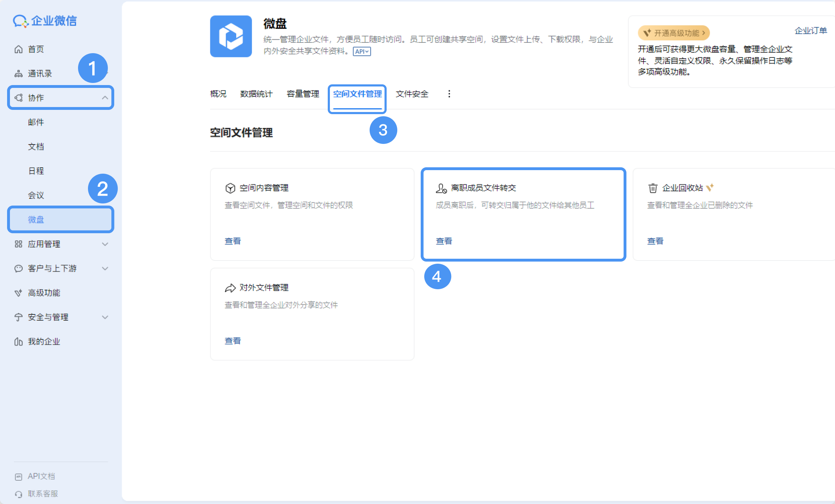The image size is (835, 504).
Task: Select the 空间文件管理 tab
Action: pyautogui.click(x=358, y=94)
